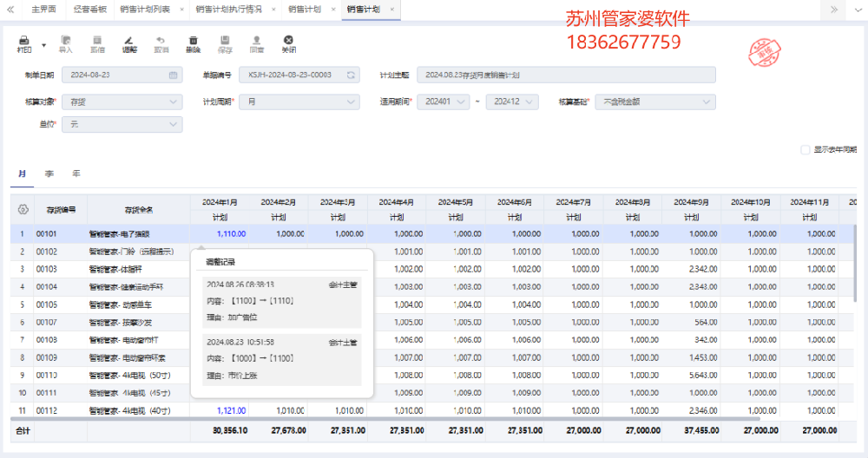Click the 存货全名 column header
This screenshot has width=868, height=458.
[x=138, y=210]
